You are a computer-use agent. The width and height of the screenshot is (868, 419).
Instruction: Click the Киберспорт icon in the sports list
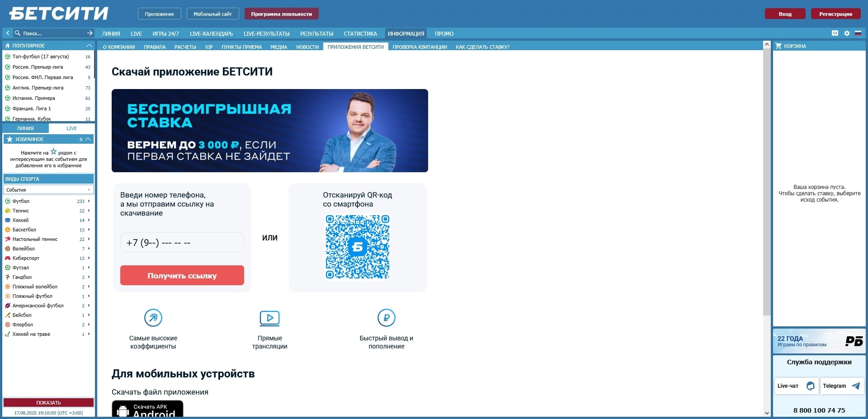point(8,258)
